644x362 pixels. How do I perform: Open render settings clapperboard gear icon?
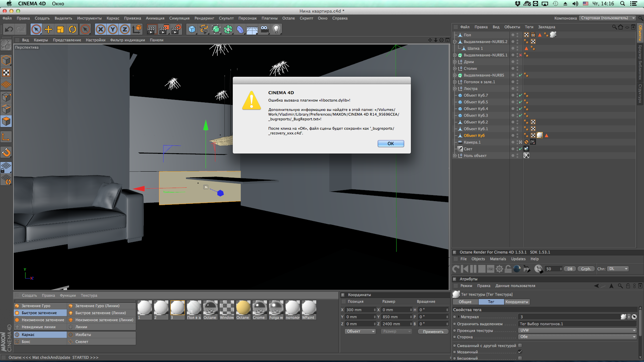coord(176,29)
